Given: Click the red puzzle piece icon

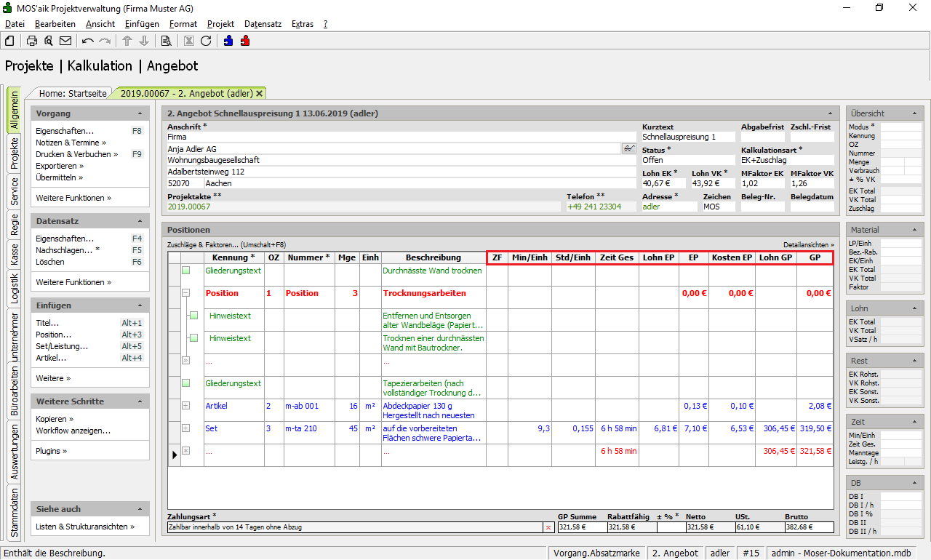Looking at the screenshot, I should pyautogui.click(x=245, y=41).
